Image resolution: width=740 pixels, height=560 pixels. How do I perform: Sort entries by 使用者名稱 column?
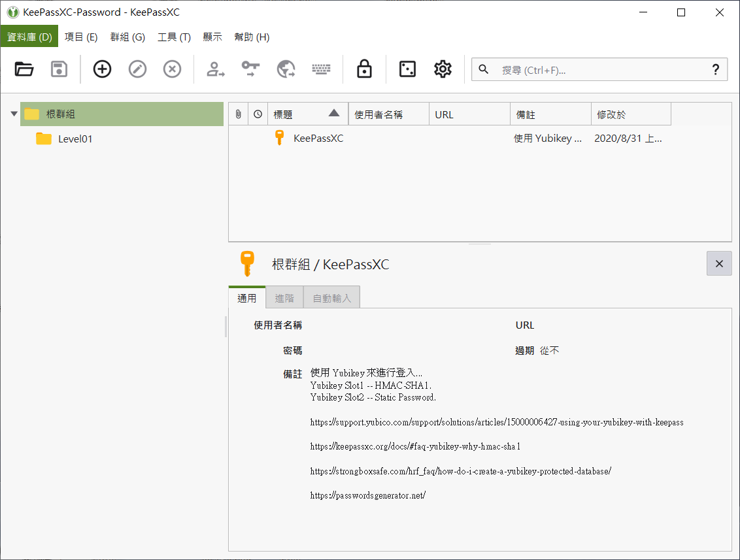388,114
